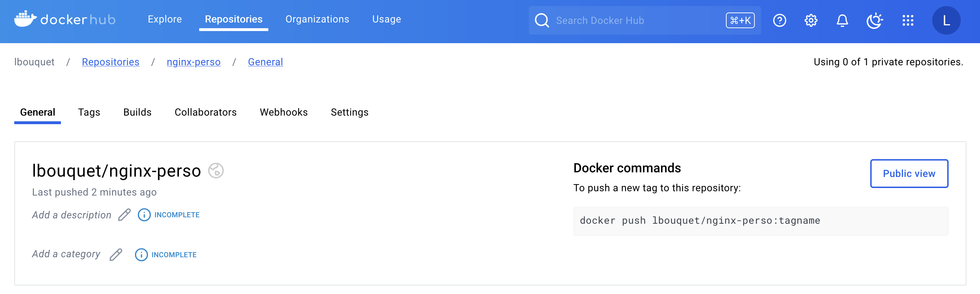Screen dimensions: 980x294
Task: Click the Docker Hub whale logo
Action: pos(26,19)
